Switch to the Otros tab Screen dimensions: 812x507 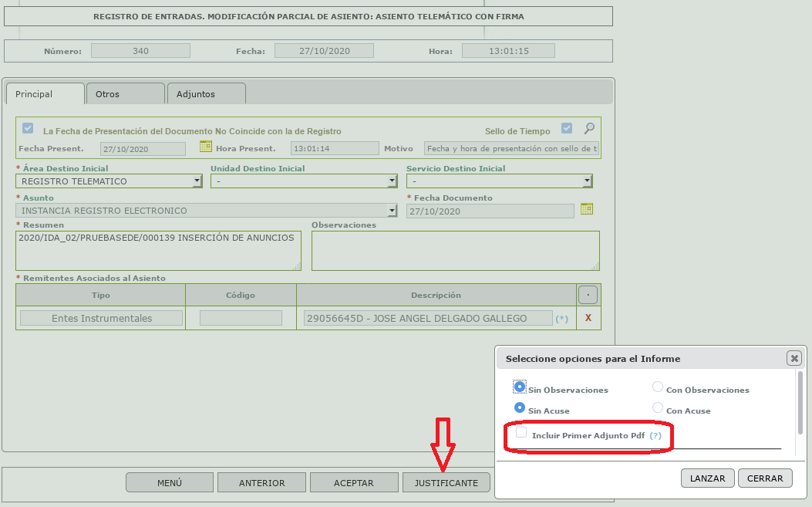[126, 94]
